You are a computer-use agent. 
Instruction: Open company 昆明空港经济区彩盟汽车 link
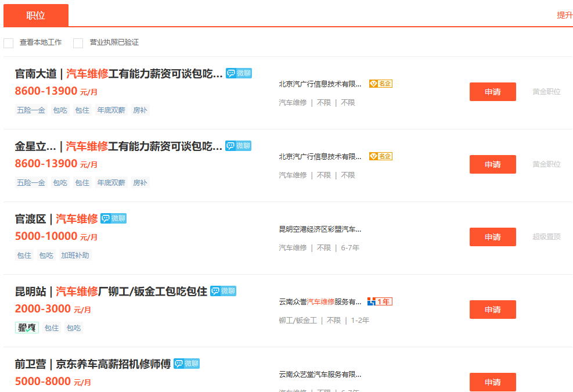(x=320, y=229)
